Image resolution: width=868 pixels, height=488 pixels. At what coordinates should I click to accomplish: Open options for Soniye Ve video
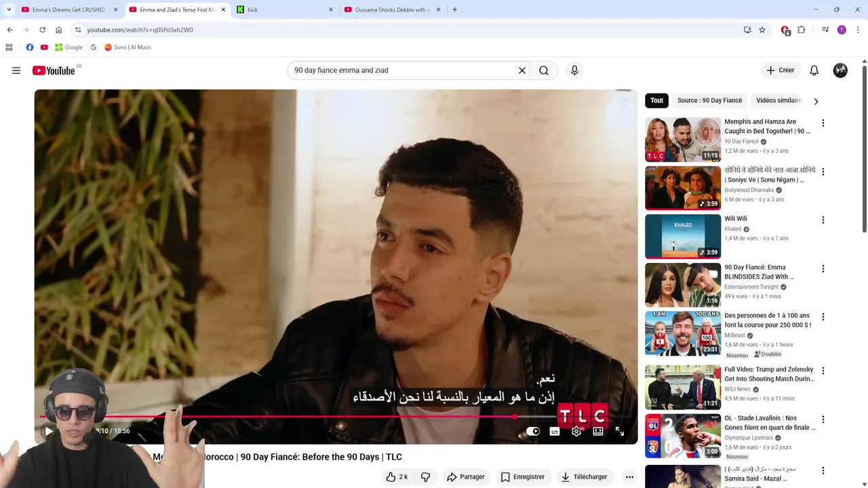click(x=823, y=172)
